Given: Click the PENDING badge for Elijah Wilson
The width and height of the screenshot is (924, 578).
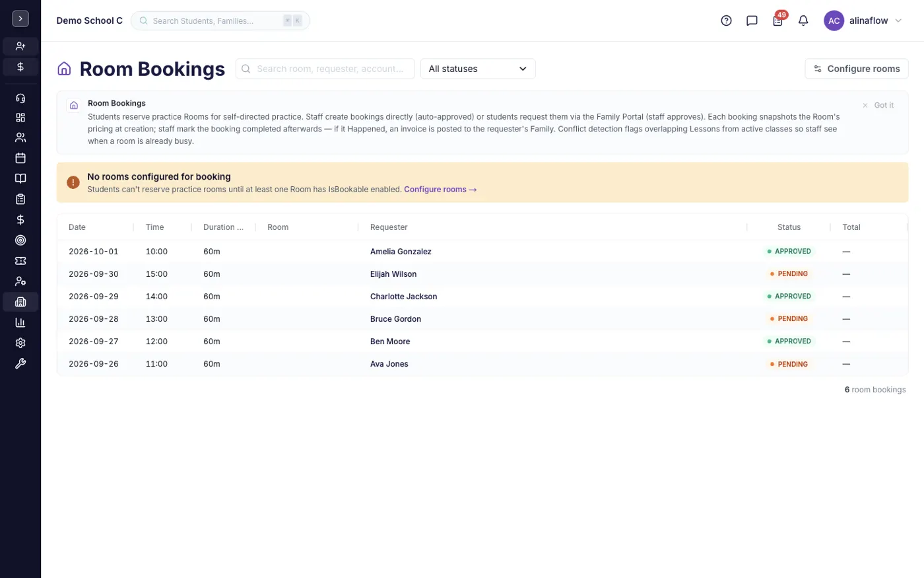Looking at the screenshot, I should (x=789, y=273).
